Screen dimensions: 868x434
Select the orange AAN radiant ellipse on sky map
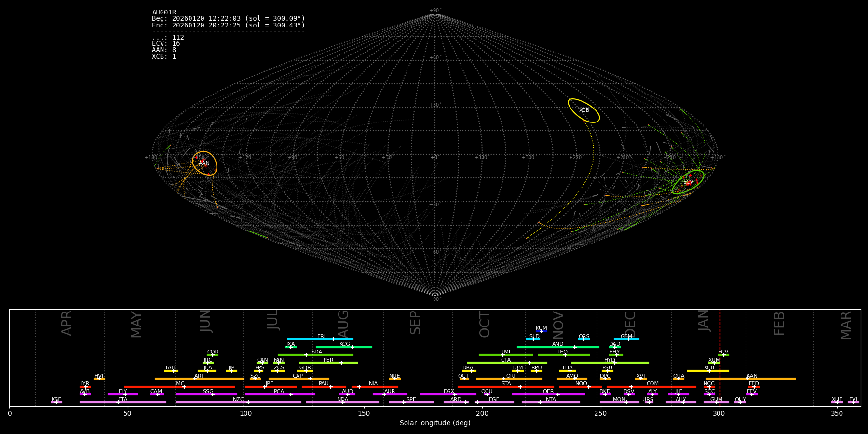pos(204,163)
